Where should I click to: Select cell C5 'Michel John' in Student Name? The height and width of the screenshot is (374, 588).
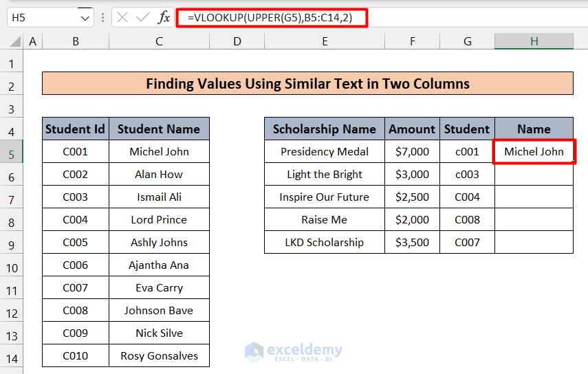click(x=159, y=151)
